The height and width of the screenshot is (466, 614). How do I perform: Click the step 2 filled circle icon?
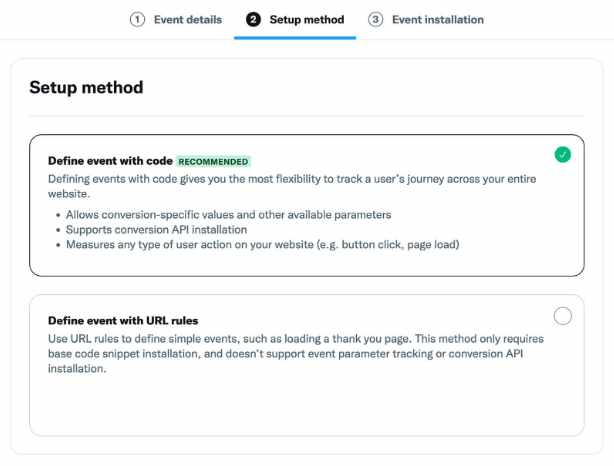253,19
